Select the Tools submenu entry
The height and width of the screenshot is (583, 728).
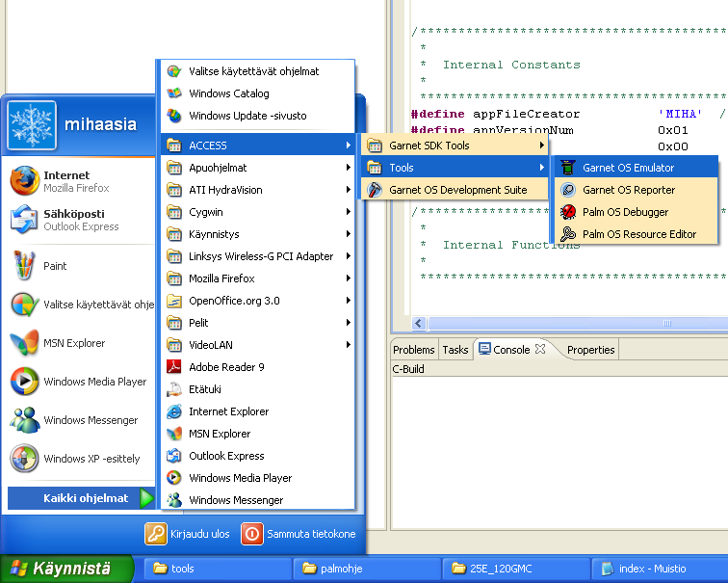click(455, 168)
